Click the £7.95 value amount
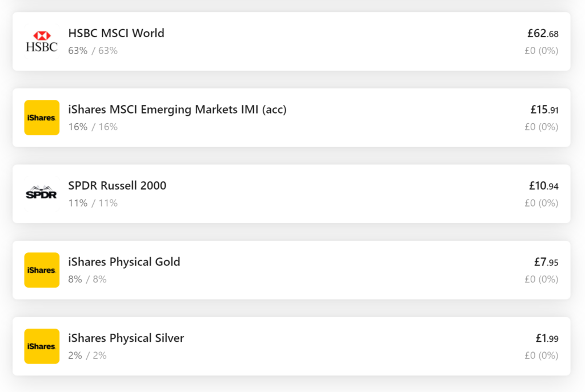 pyautogui.click(x=546, y=262)
